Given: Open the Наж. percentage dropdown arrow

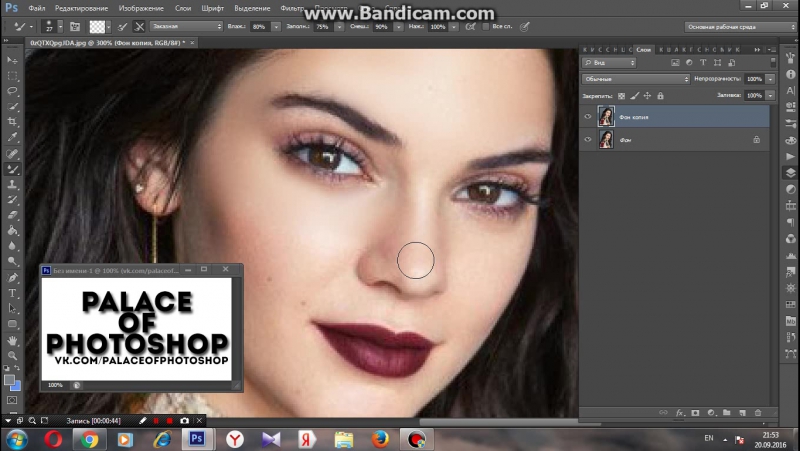Looking at the screenshot, I should (454, 27).
